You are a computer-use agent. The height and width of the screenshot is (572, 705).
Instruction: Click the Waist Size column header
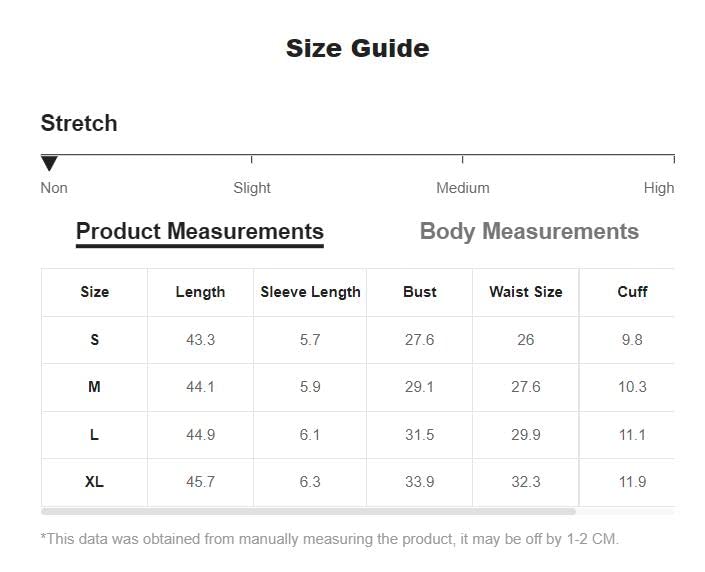click(526, 292)
